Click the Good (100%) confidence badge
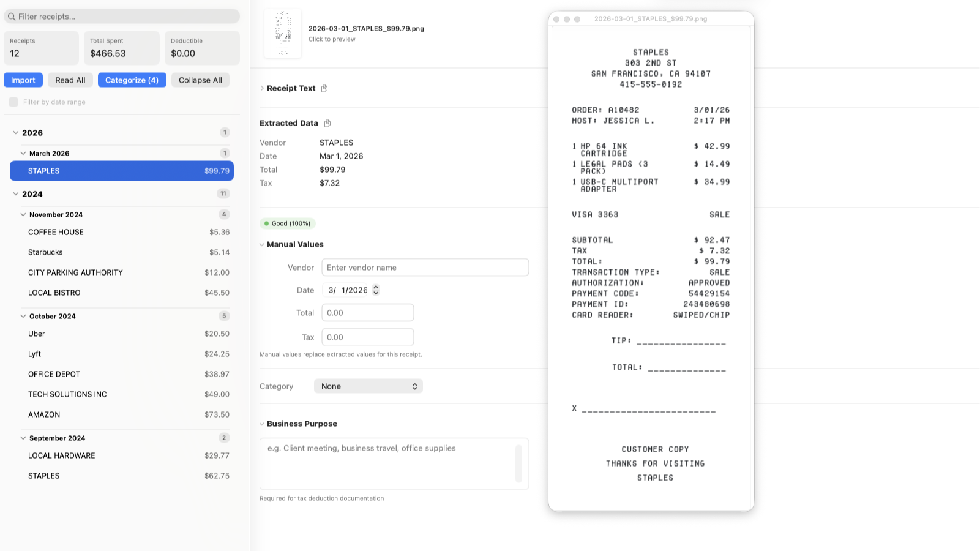 (x=288, y=223)
